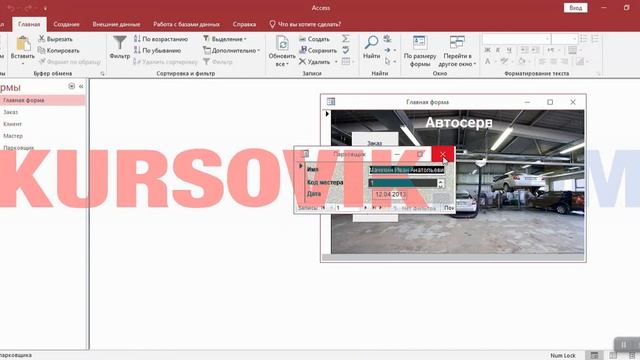Collapse the navigation pane with the chevron
Image resolution: width=640 pixels, height=360 pixels.
(81, 86)
